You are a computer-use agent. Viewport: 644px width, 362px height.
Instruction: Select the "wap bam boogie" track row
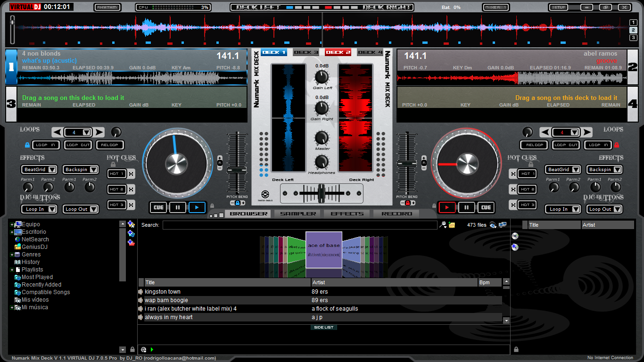(320, 300)
